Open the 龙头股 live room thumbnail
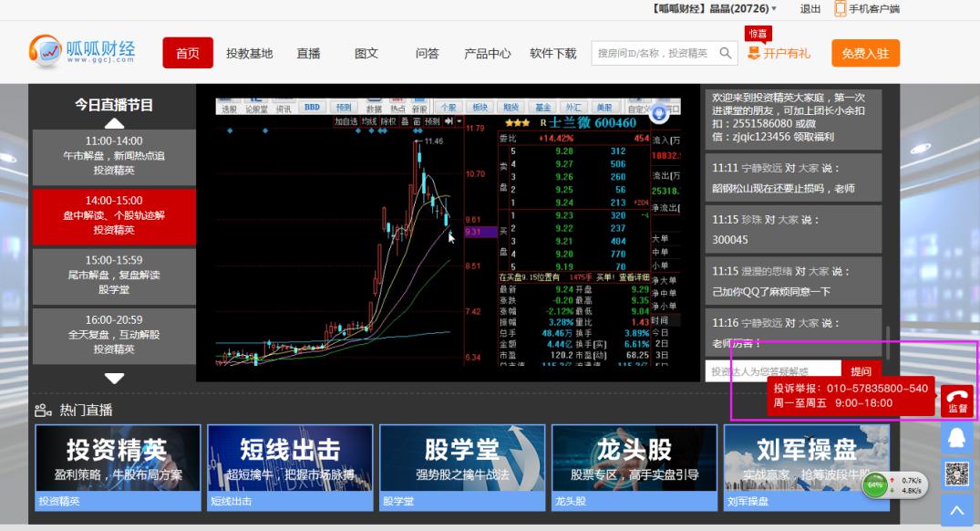This screenshot has width=980, height=531. (x=634, y=467)
